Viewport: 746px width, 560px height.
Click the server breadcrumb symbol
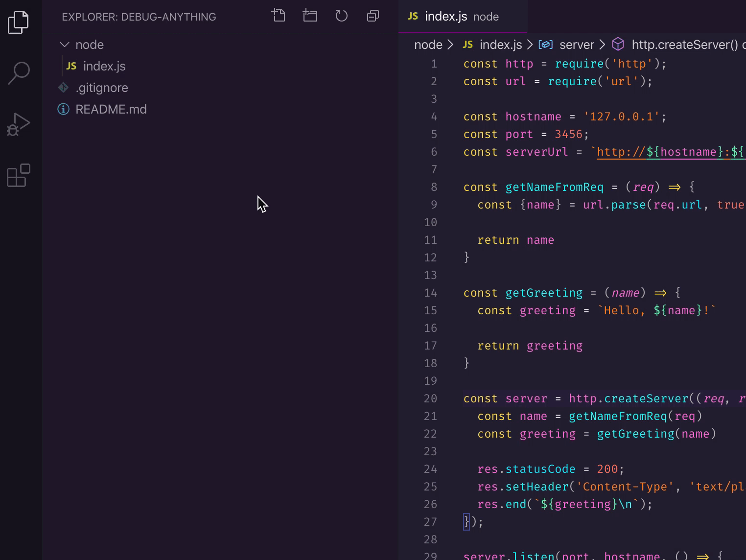[x=576, y=45]
